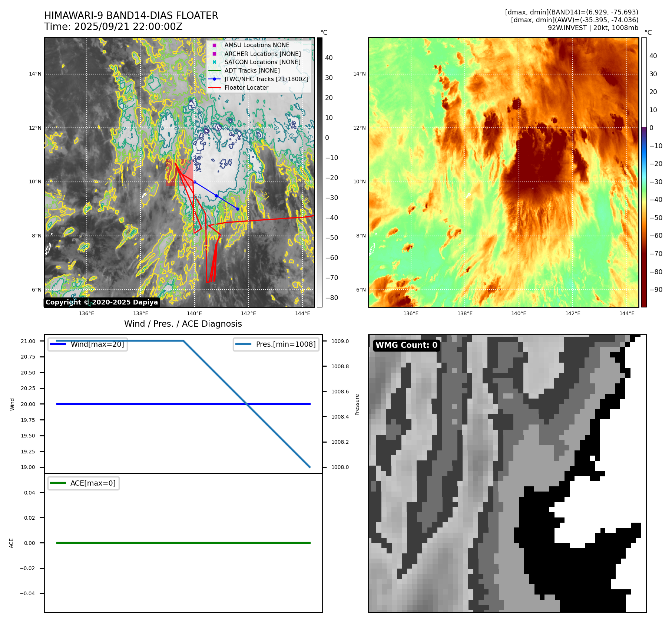Viewport: 672px width, 626px height.
Task: Click the 'Pressure' axis label
Action: [x=357, y=404]
